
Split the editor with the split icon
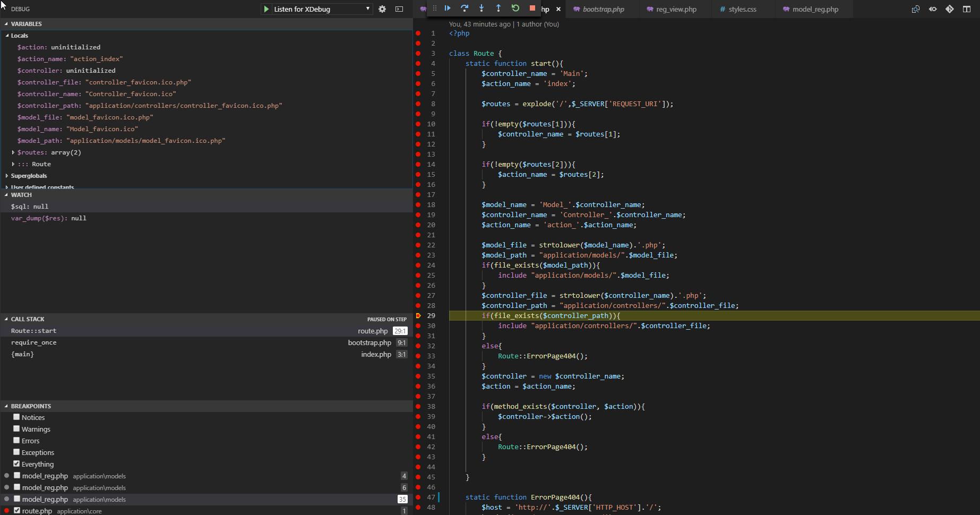(967, 9)
